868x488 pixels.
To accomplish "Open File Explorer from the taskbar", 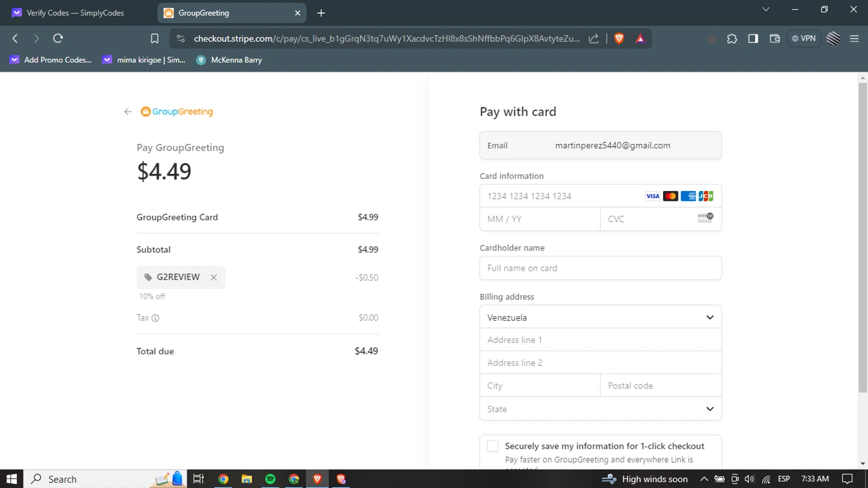I will (247, 479).
